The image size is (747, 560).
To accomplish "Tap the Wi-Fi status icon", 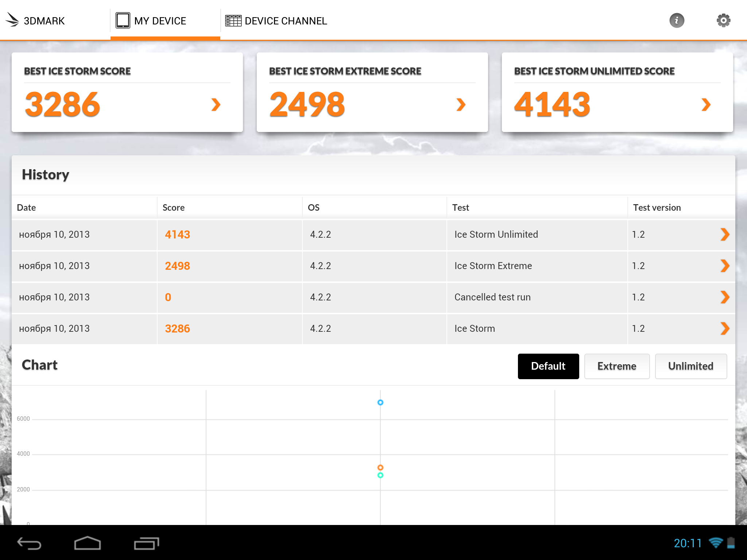I will pyautogui.click(x=716, y=543).
